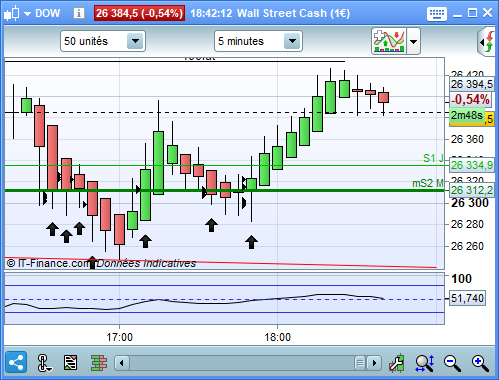Click the info button next to DOW

79,13
